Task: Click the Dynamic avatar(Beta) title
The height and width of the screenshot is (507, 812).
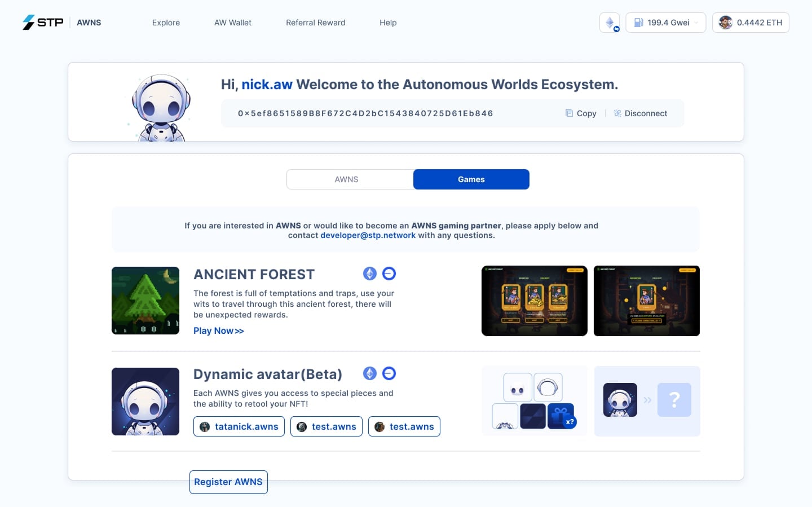Action: click(x=268, y=374)
